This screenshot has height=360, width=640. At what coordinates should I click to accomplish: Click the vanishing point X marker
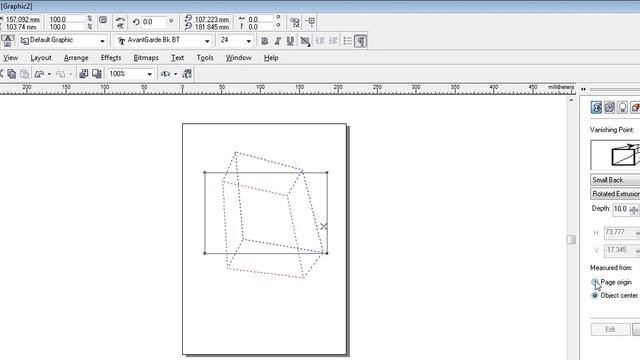[324, 226]
